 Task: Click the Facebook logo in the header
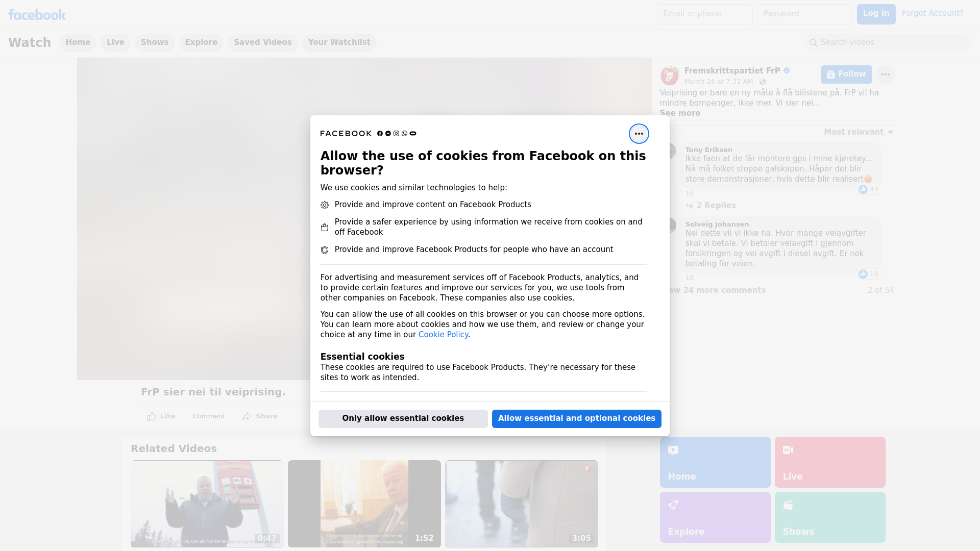point(37,15)
